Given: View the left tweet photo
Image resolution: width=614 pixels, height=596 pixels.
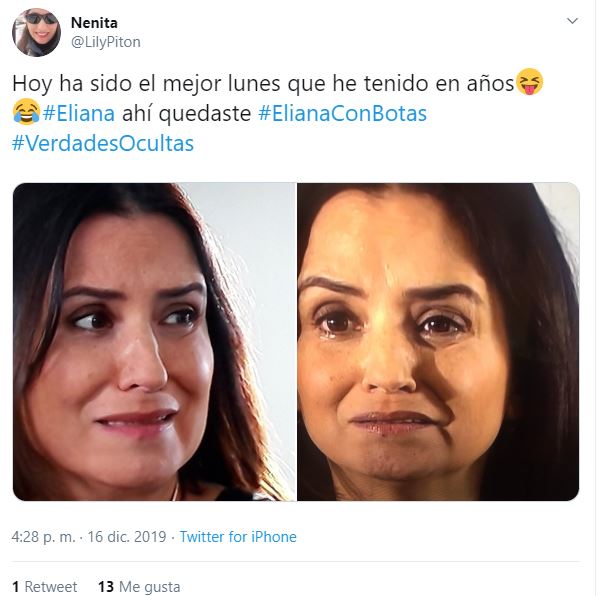Looking at the screenshot, I should pyautogui.click(x=154, y=342).
